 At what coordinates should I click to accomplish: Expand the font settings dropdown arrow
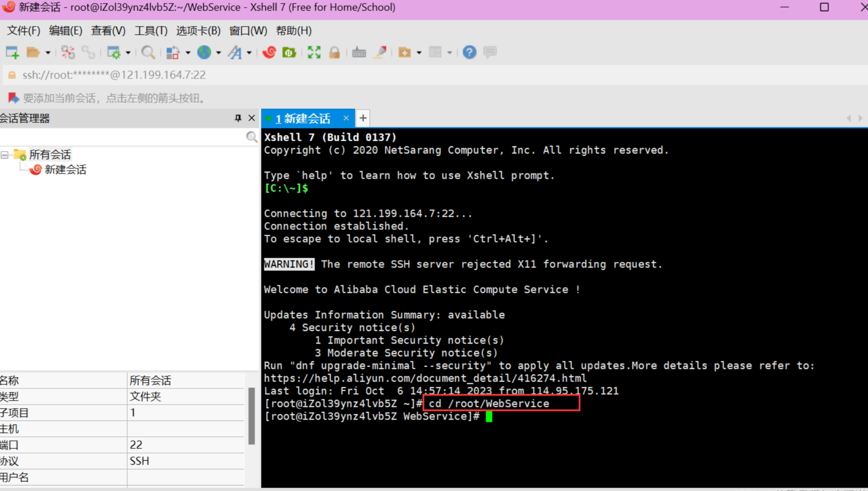[249, 52]
